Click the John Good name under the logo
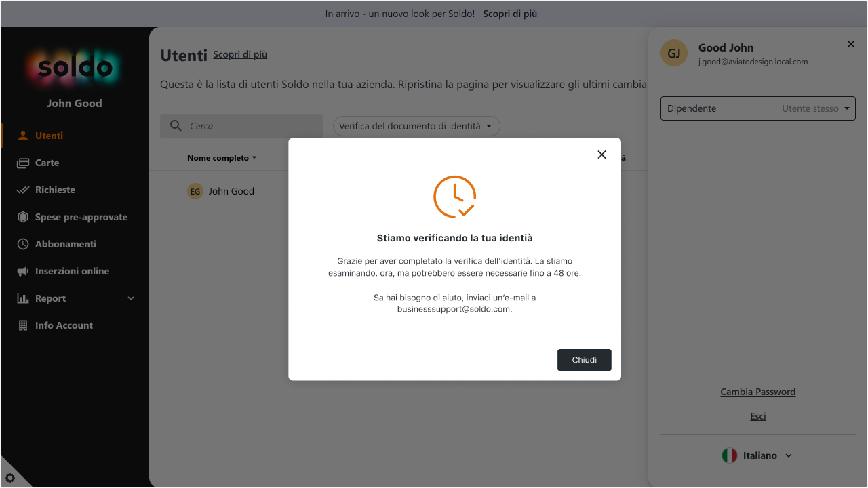868x488 pixels. click(x=75, y=103)
